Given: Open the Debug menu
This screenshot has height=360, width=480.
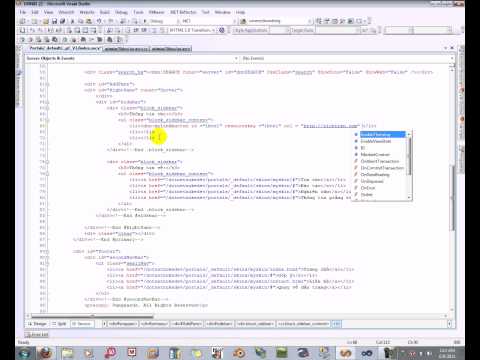Looking at the screenshot, I should click(121, 12).
